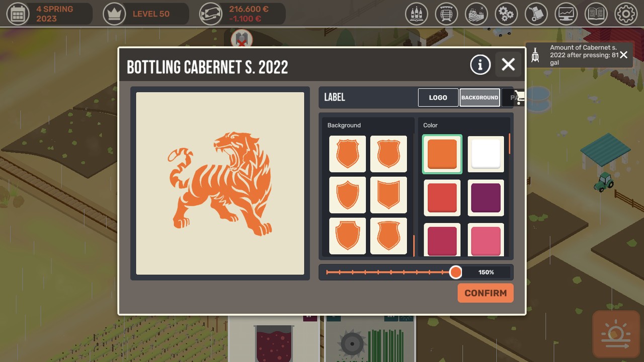Image resolution: width=644 pixels, height=362 pixels.
Task: Open the calendar icon in top bar
Action: (18, 14)
